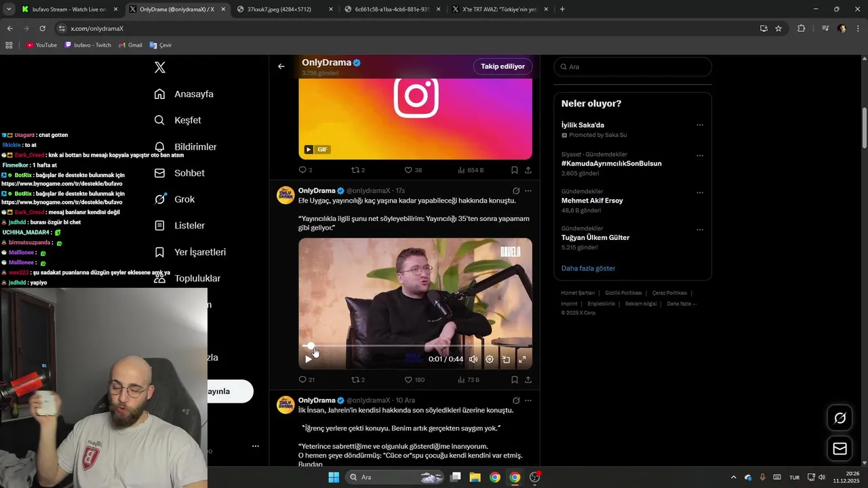Viewport: 868px width, 488px height.
Task: Open Gizlilik Politikası footer link
Action: point(623,293)
